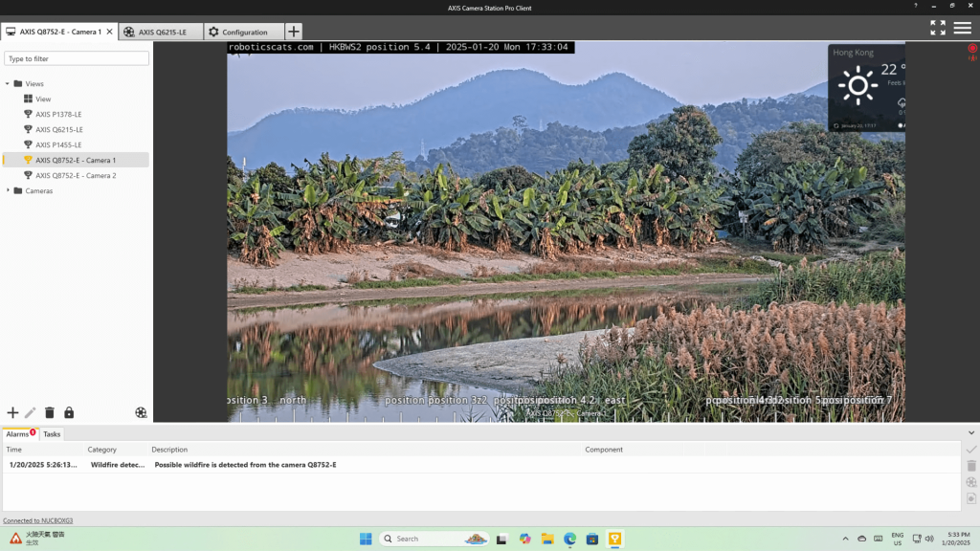Open volume control in system tray
The width and height of the screenshot is (980, 551).
click(929, 539)
